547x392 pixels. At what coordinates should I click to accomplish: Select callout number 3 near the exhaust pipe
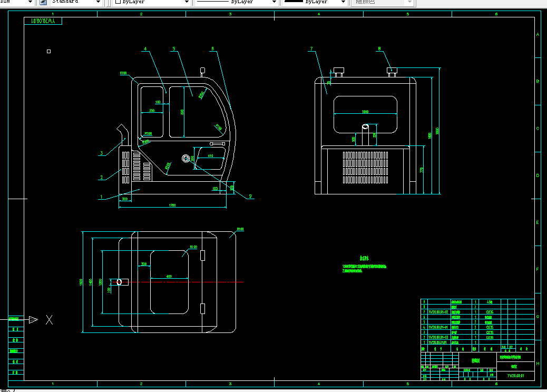pyautogui.click(x=102, y=153)
